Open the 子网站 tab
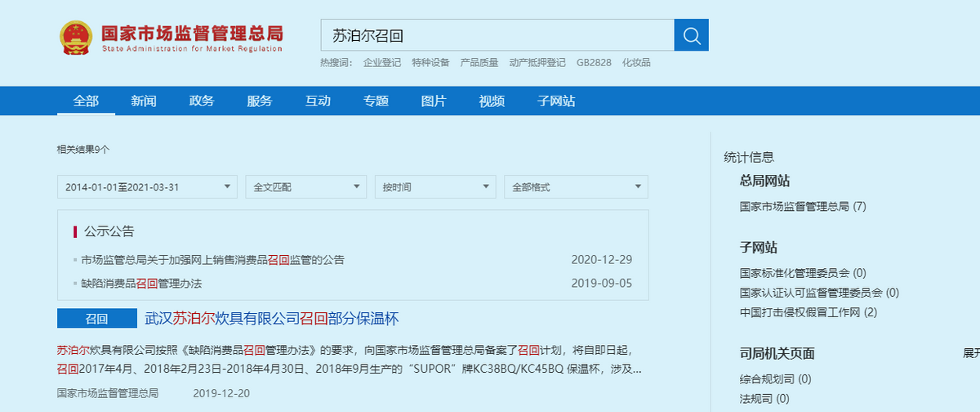The width and height of the screenshot is (980, 412). coord(556,101)
